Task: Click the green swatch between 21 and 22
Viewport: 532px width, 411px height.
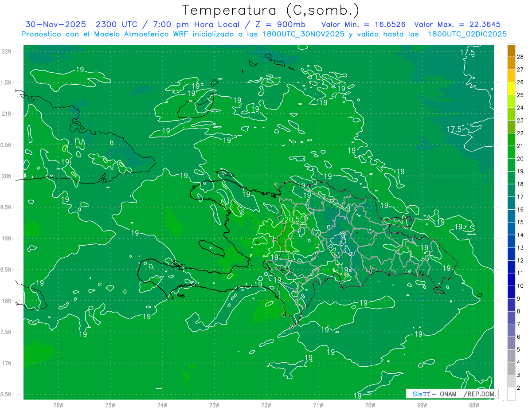Action: (511, 139)
